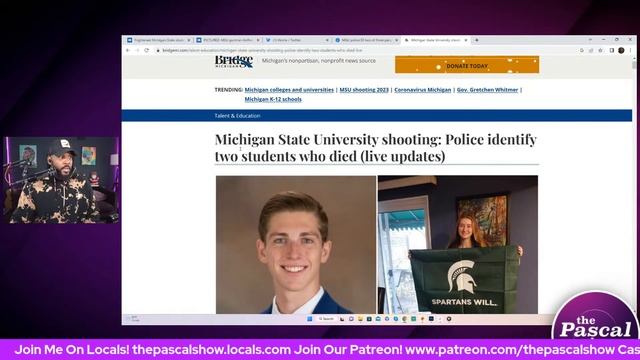Image resolution: width=640 pixels, height=360 pixels.
Task: Bookmark this page with the star icon
Action: pyautogui.click(x=600, y=51)
